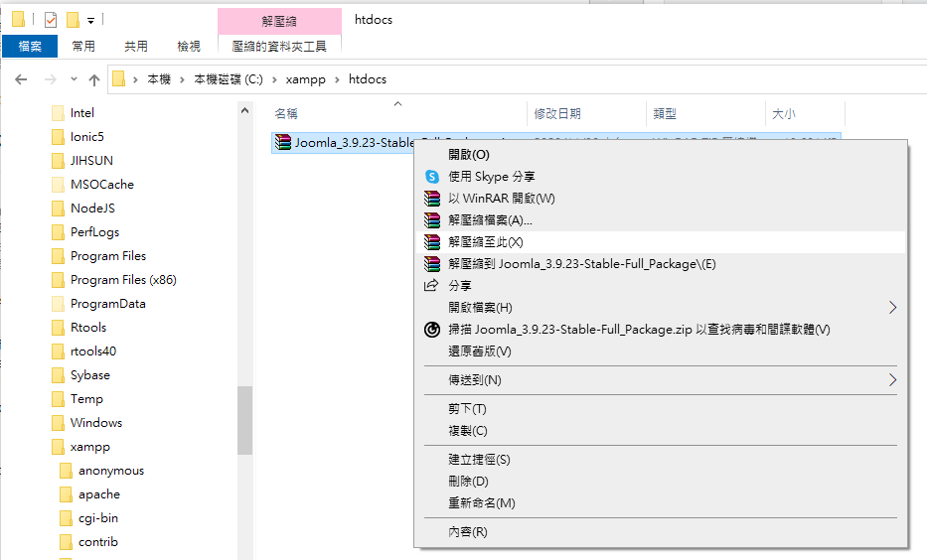
Task: Click the 本機磁碟 (C:) breadcrumb segment
Action: pyautogui.click(x=229, y=79)
